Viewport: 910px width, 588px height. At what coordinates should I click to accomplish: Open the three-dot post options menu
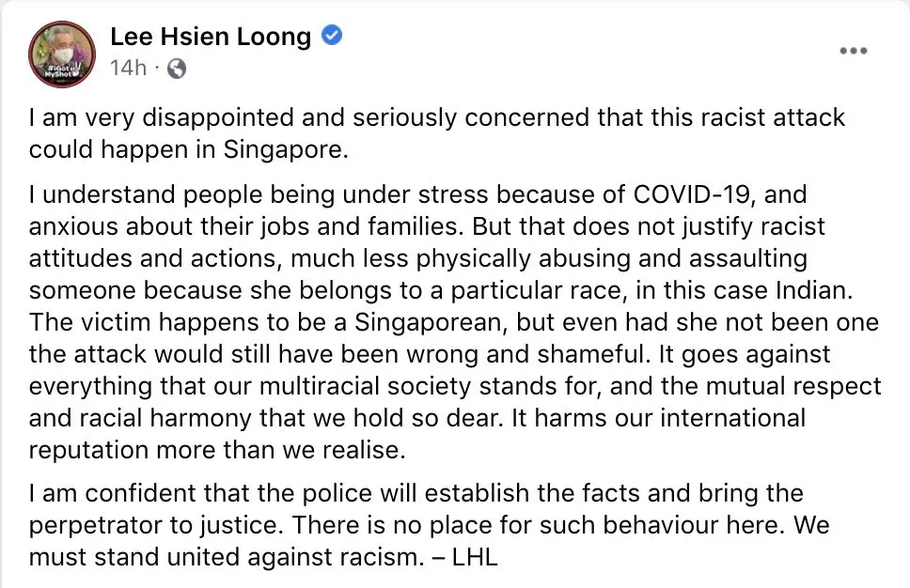(854, 51)
